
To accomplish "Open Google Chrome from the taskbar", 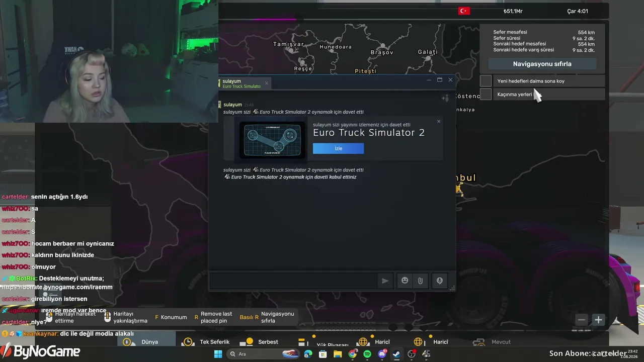I will coord(352,354).
